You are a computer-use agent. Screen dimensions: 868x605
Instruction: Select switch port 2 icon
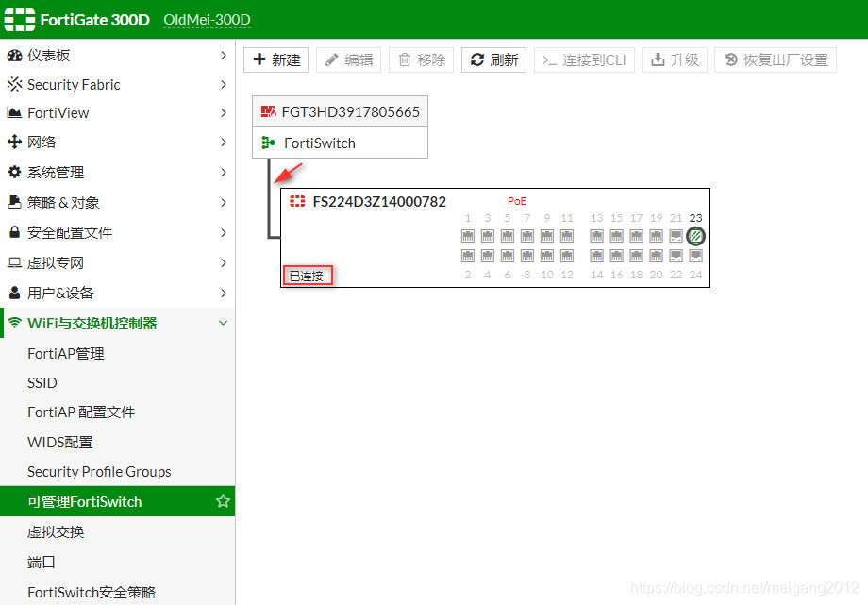468,256
